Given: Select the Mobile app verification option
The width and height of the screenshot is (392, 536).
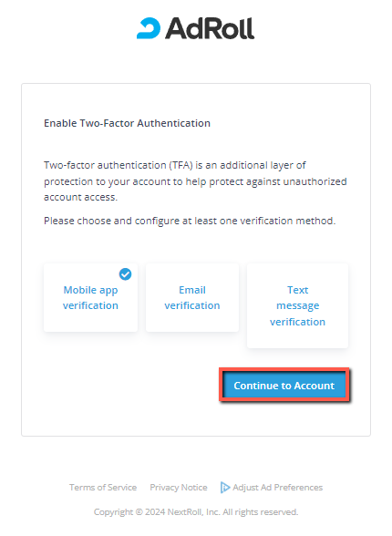Looking at the screenshot, I should click(90, 297).
